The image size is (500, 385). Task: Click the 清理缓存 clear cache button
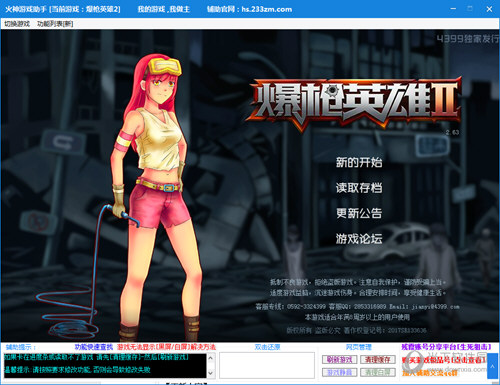(x=378, y=360)
